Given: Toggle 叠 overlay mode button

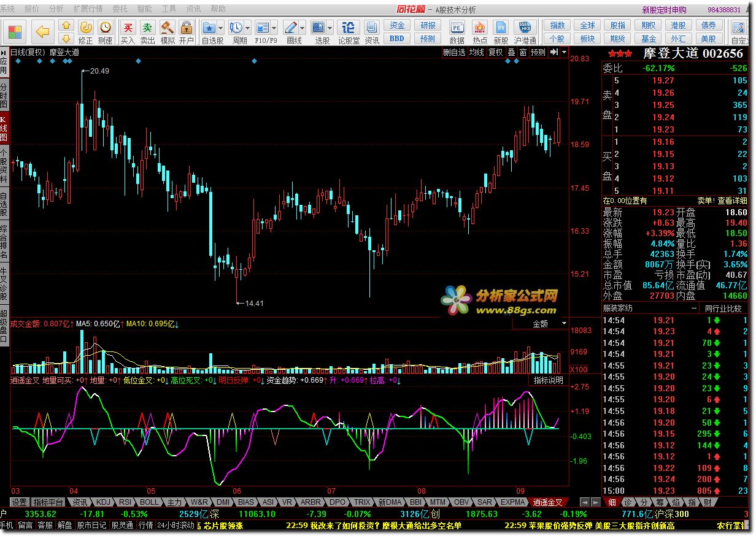Looking at the screenshot, I should coord(511,52).
